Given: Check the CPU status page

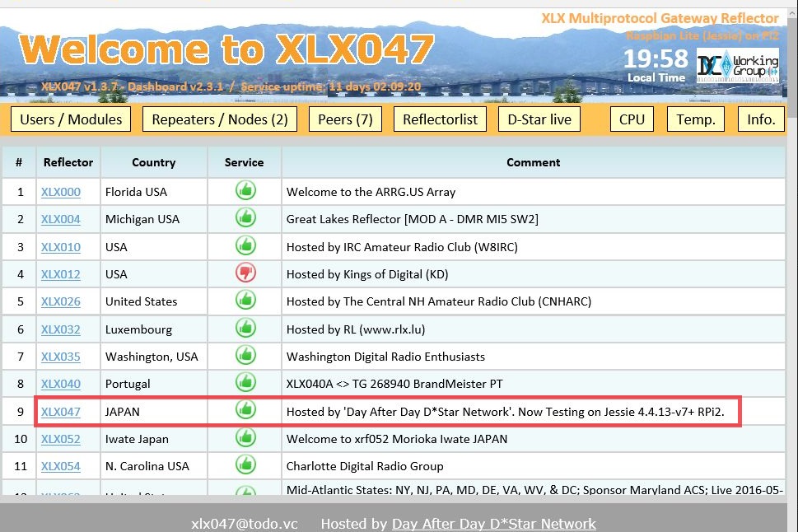Looking at the screenshot, I should [631, 119].
